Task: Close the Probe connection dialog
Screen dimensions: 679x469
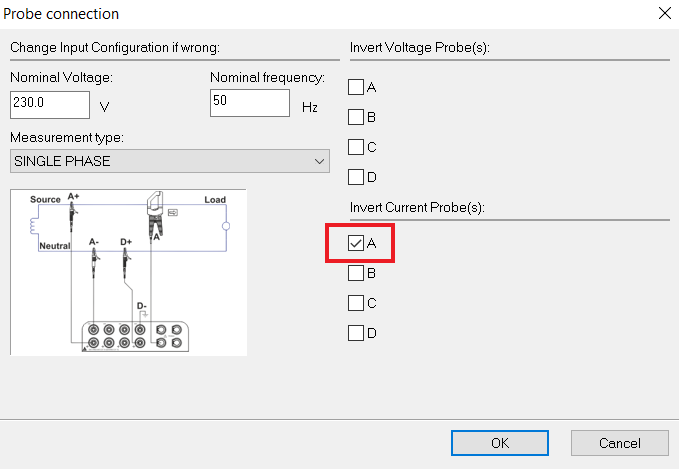Action: [664, 13]
